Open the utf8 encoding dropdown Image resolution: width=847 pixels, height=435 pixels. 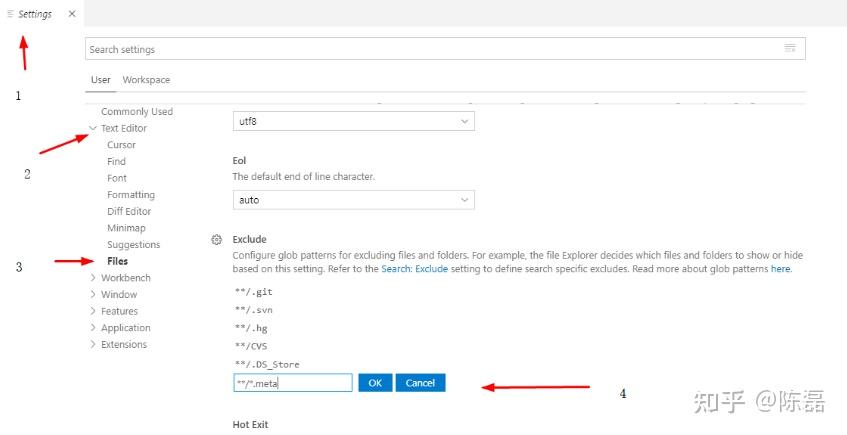click(353, 121)
